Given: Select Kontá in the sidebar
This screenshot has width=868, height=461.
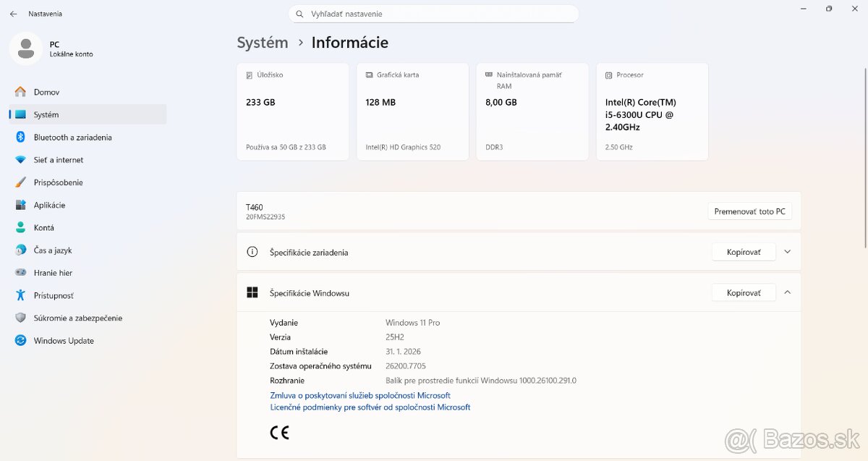Looking at the screenshot, I should [x=46, y=227].
